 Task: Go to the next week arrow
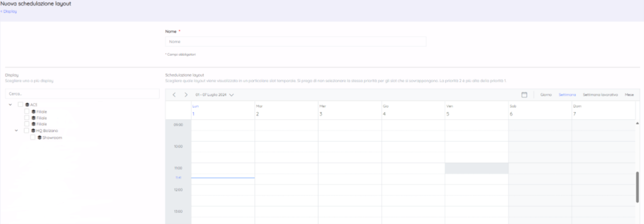point(186,95)
